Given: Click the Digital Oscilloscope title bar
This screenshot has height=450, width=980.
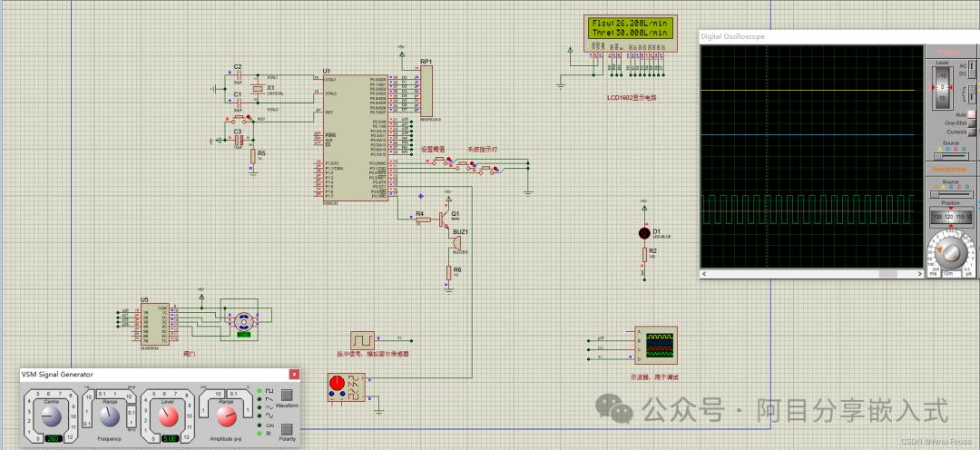Looking at the screenshot, I should [x=838, y=36].
